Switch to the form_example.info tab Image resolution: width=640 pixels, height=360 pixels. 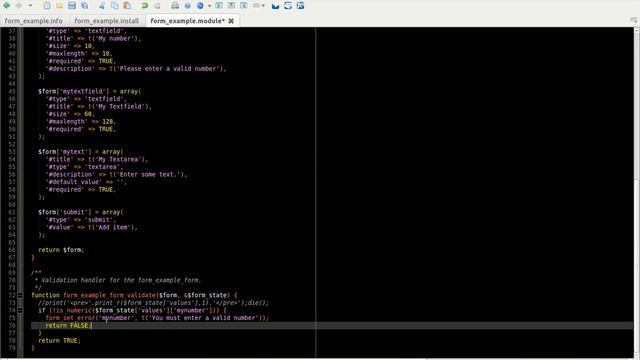tap(34, 21)
